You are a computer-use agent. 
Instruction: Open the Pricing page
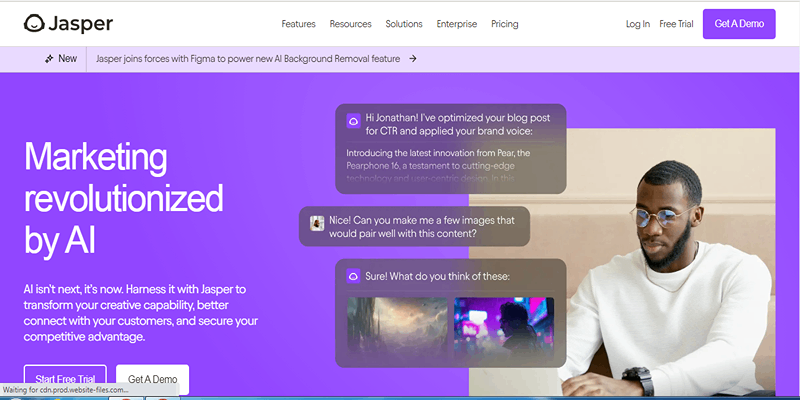tap(505, 24)
